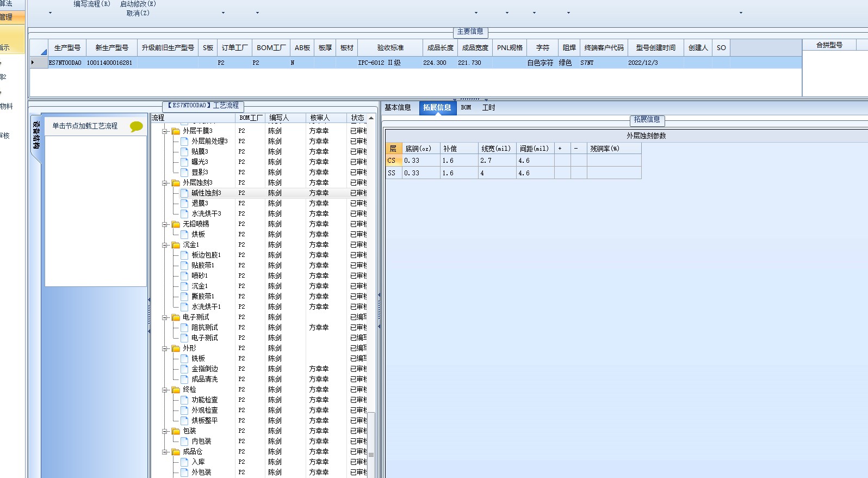
Task: Sort by the 验收标准 column header
Action: tap(390, 48)
